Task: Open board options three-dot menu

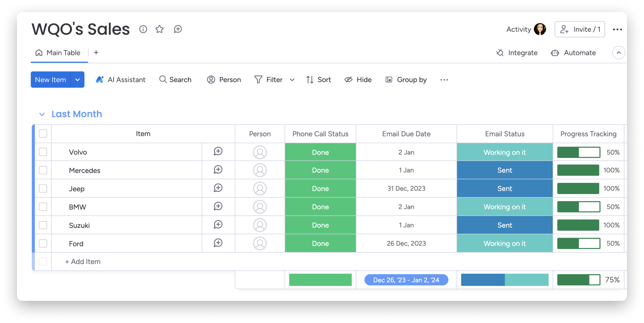Action: 617,30
